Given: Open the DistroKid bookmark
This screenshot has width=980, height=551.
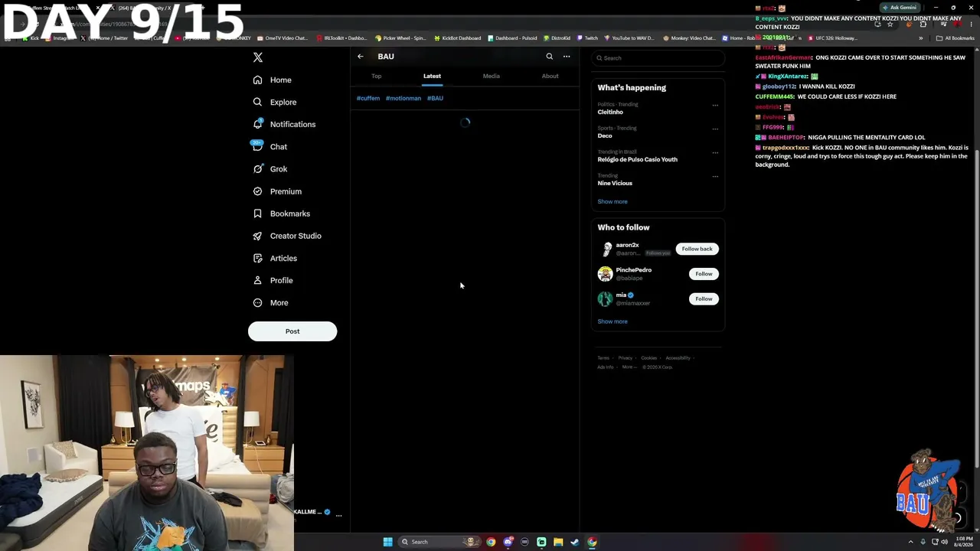Looking at the screenshot, I should click(557, 38).
